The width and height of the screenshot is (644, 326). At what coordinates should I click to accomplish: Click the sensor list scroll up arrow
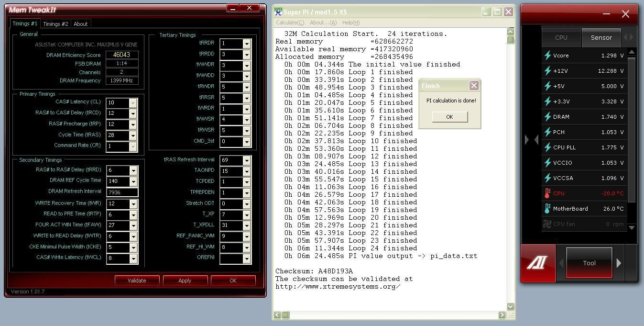(632, 52)
